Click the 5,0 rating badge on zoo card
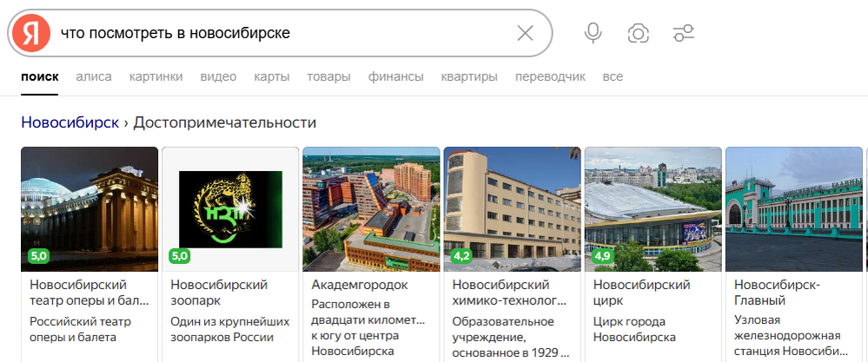 coord(179,256)
